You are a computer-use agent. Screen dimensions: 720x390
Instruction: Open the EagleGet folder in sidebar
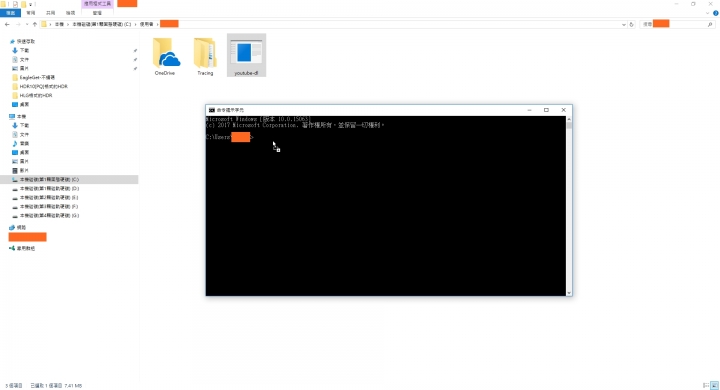(37, 78)
